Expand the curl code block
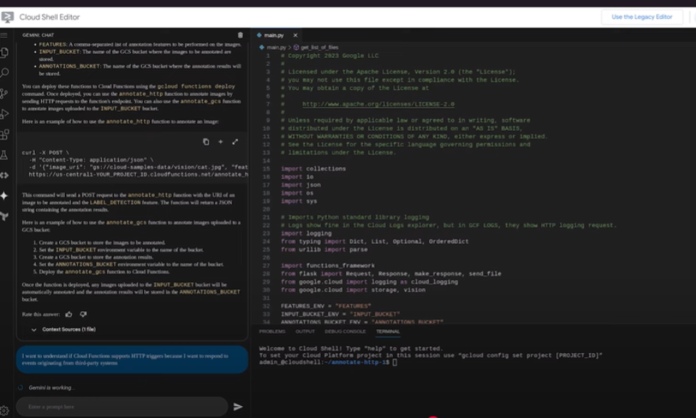Viewport: 696px width, 418px height. (x=235, y=142)
